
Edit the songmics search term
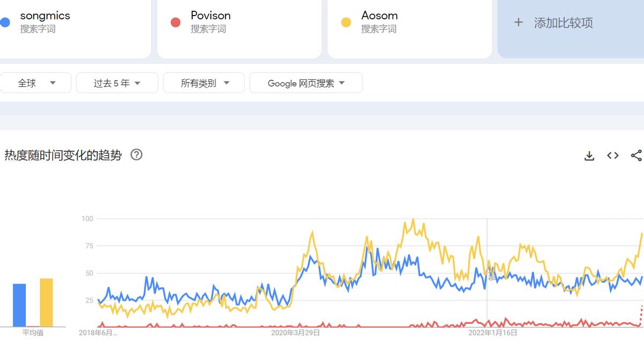(x=45, y=16)
